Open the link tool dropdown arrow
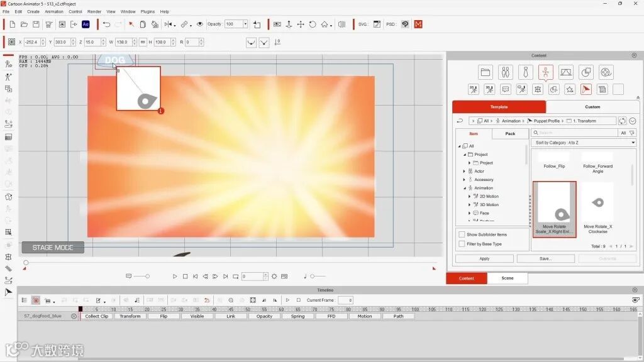This screenshot has height=362, width=644. click(191, 25)
